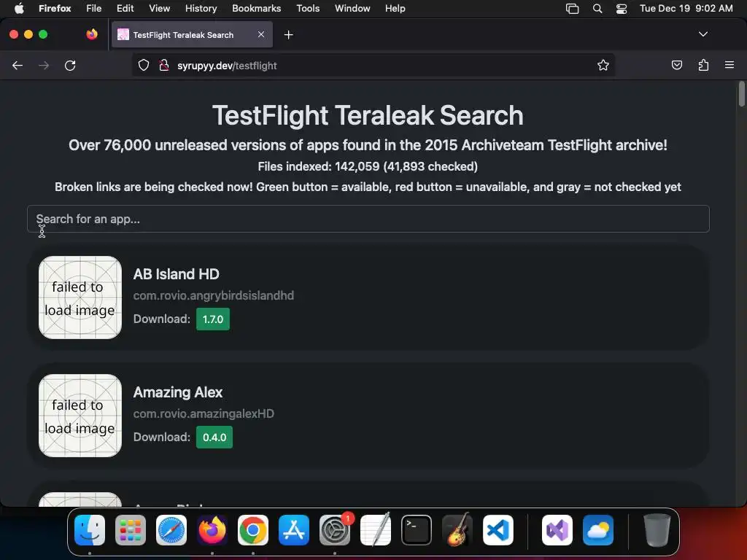Open the App Store from the Dock
This screenshot has height=560, width=747.
(294, 530)
